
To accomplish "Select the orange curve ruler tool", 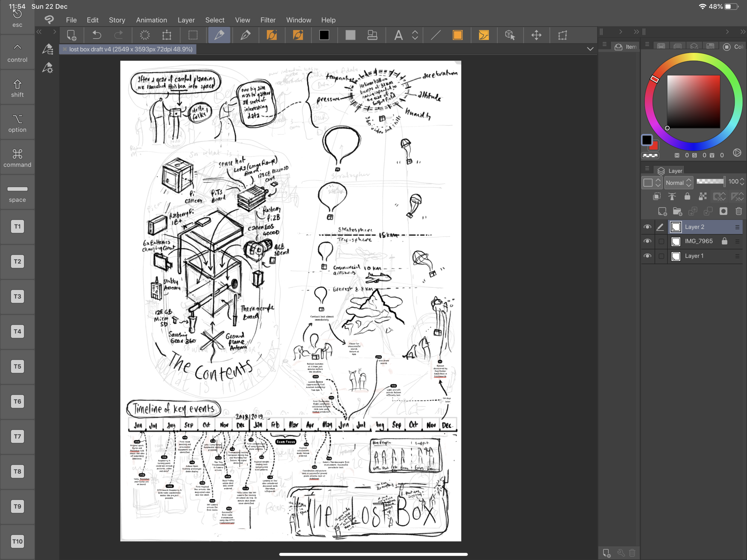I will [x=483, y=35].
